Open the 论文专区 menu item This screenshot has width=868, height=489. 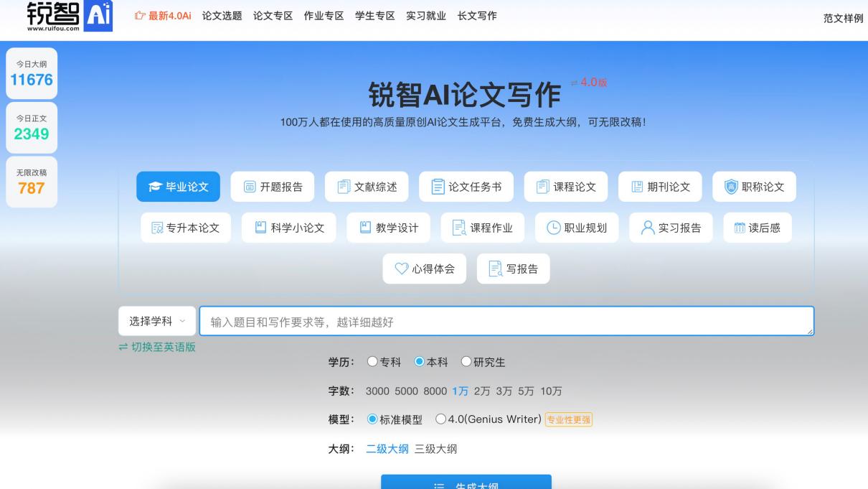[273, 16]
